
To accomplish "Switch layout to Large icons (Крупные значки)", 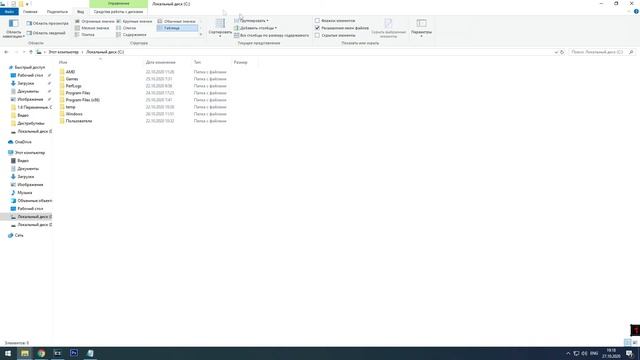I will click(134, 21).
